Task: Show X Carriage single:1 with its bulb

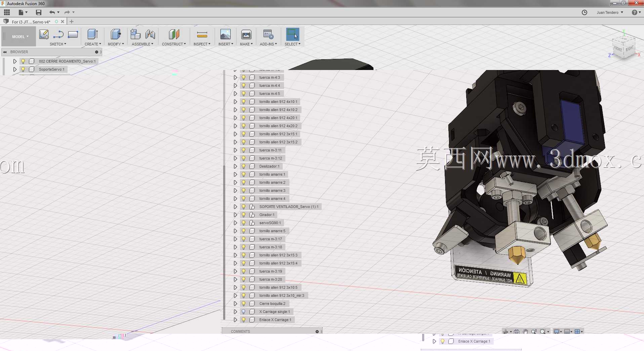Action: pos(244,312)
